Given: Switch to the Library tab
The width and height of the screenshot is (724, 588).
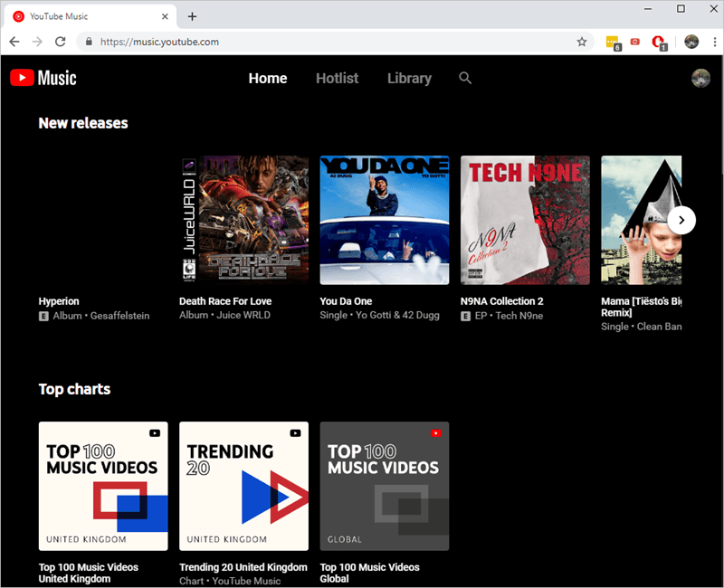Looking at the screenshot, I should tap(410, 79).
